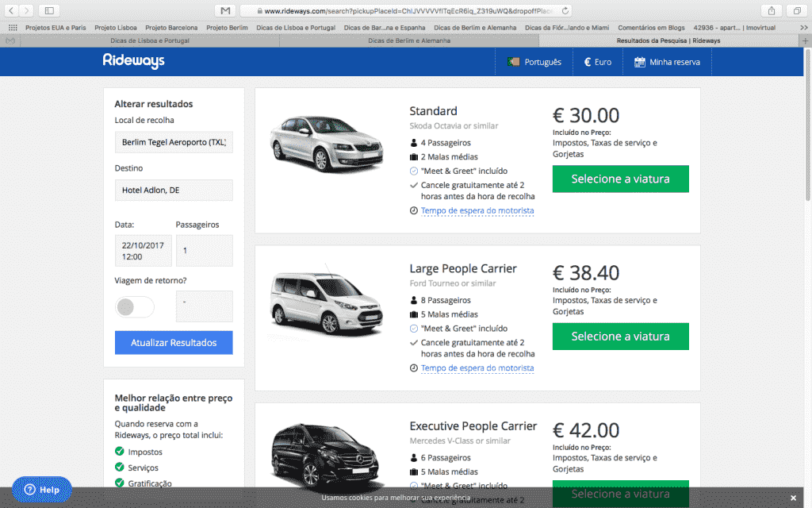Go back with Safari back arrow
812x508 pixels.
(11, 10)
